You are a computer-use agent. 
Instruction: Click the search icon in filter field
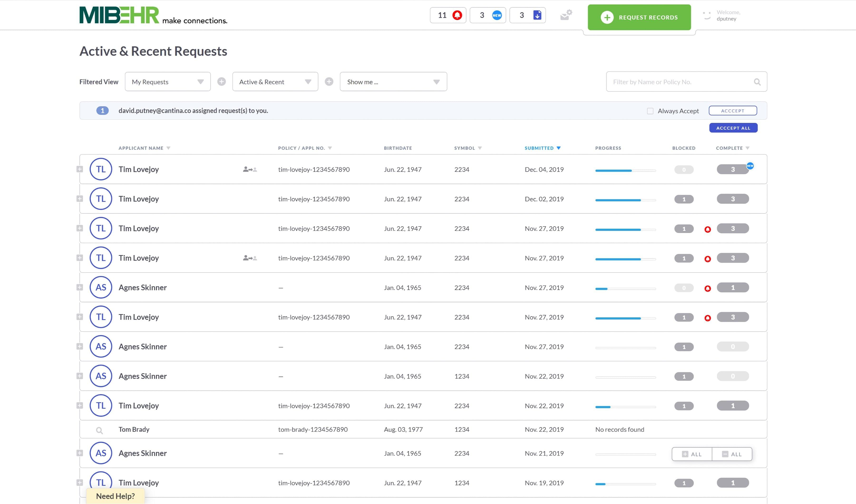click(757, 82)
